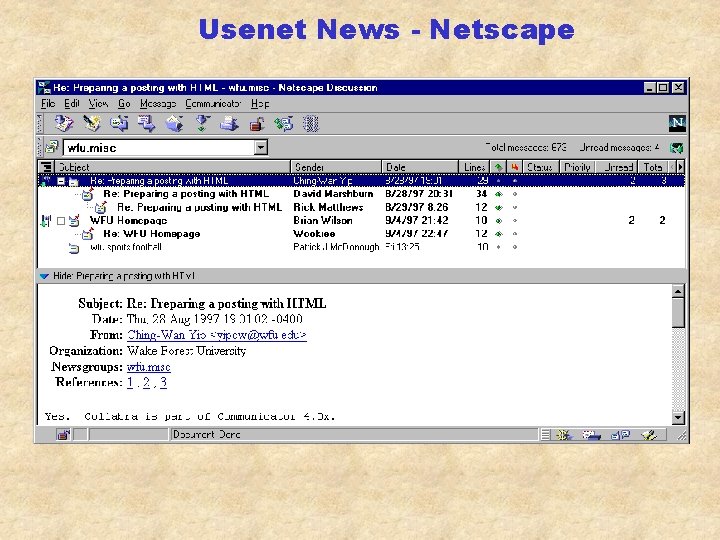The image size is (720, 540).
Task: Click thread icon left of WFU Homepage checkbox
Action: [x=46, y=221]
